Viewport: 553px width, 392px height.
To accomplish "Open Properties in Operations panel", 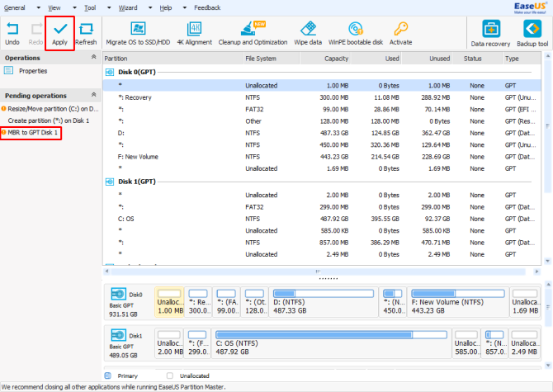I will pyautogui.click(x=33, y=71).
